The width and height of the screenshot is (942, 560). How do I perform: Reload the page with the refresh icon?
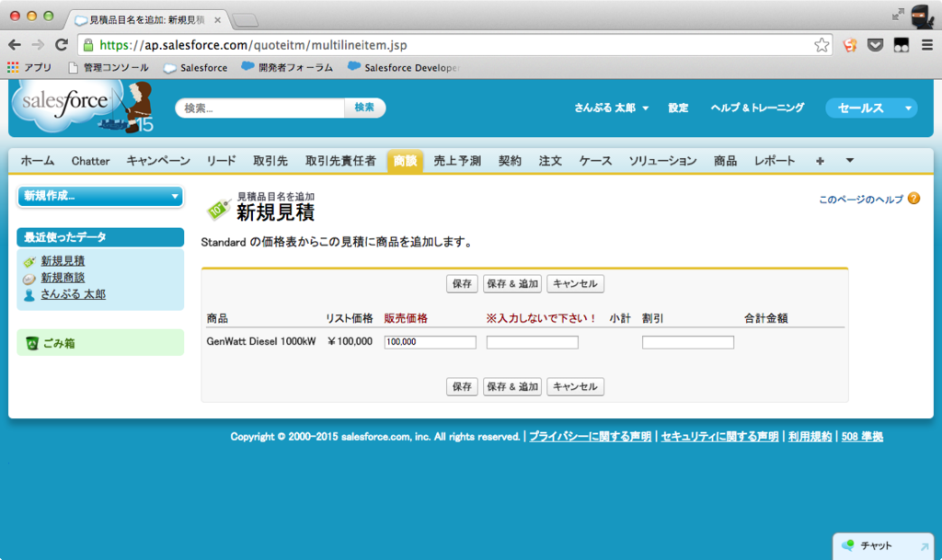[x=62, y=45]
